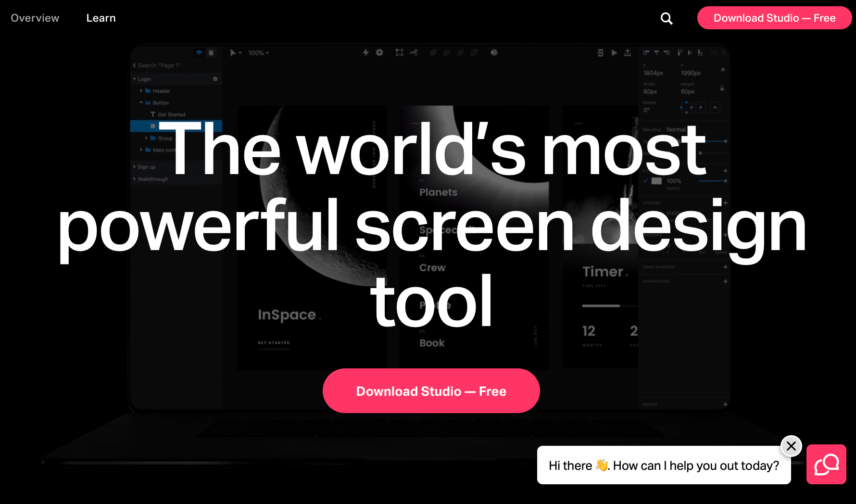Screen dimensions: 856x504
Task: Click Download Studio — Free in top bar
Action: (774, 18)
